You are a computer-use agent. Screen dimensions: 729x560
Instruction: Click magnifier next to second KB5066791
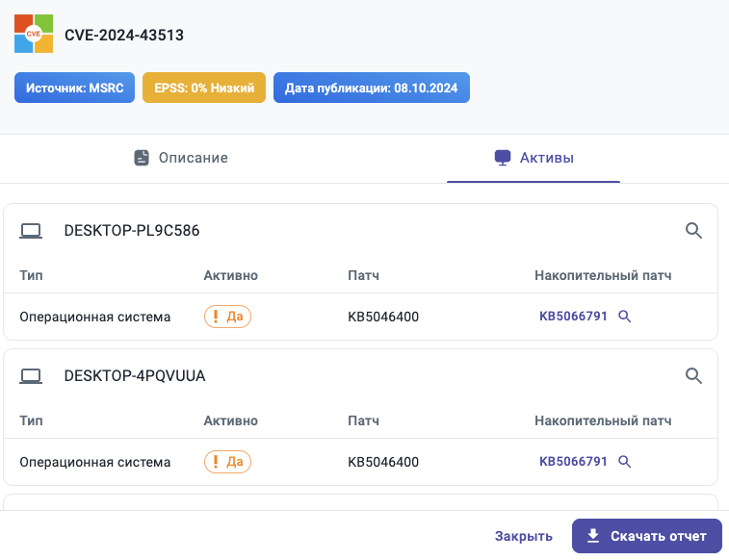[x=624, y=462]
